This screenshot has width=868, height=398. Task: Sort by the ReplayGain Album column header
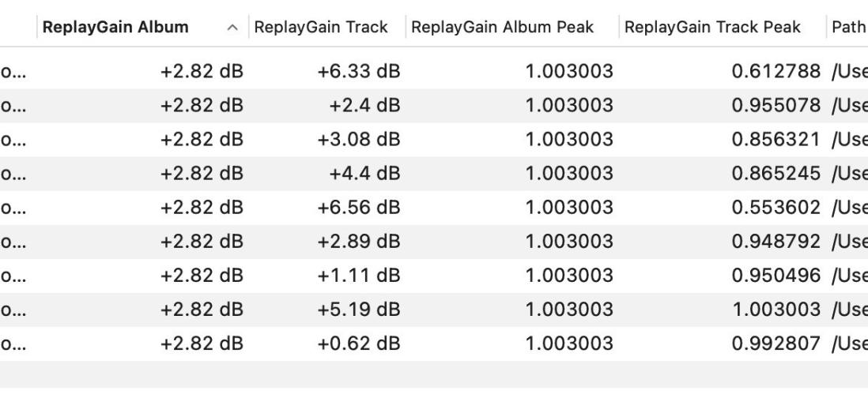[115, 27]
